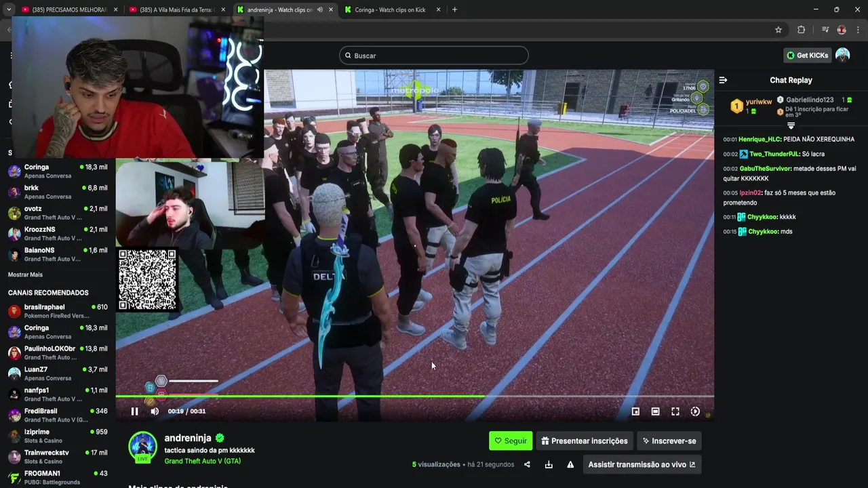Download the clip using download icon
868x488 pixels.
(549, 464)
